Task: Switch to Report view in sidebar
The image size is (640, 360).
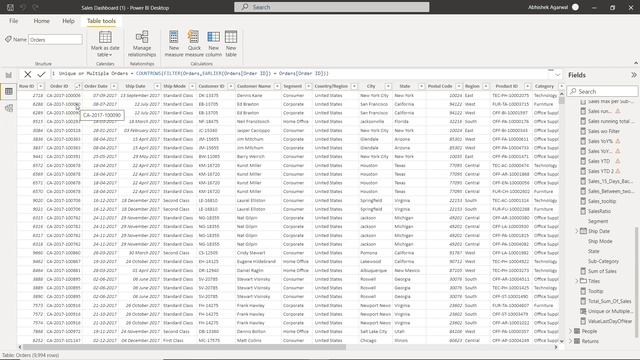Action: click(x=9, y=75)
